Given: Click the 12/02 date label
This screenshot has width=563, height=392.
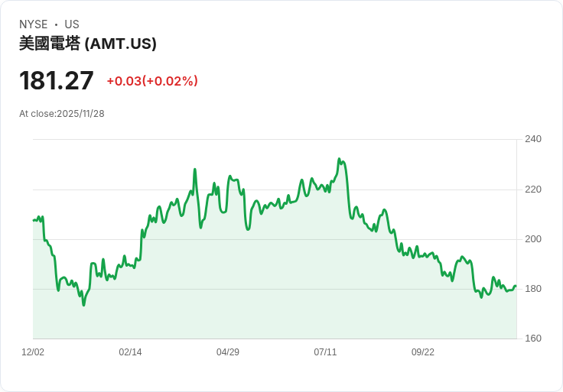Looking at the screenshot, I should pos(33,352).
